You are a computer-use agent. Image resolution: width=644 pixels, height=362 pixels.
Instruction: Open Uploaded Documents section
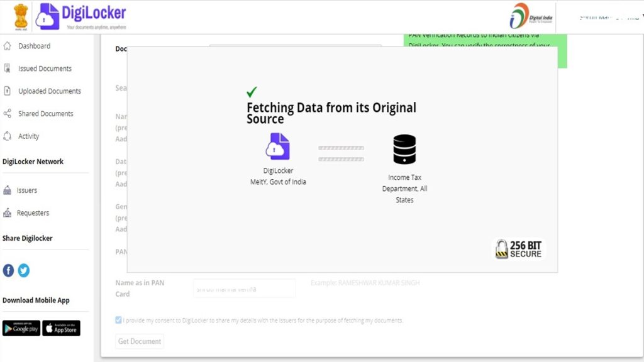click(49, 91)
